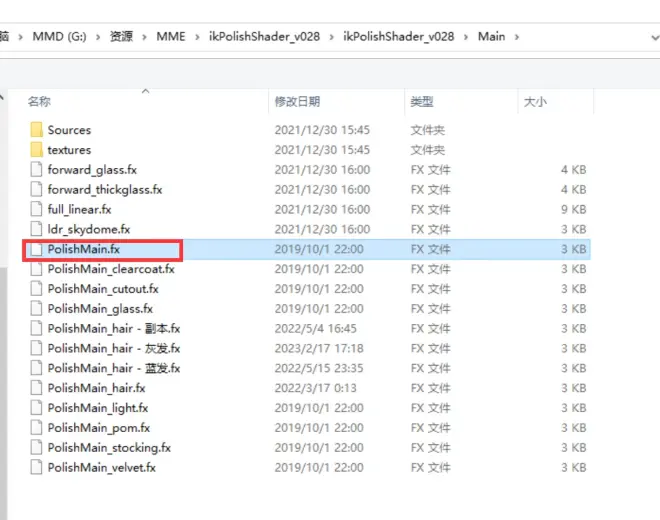Select PolishMain_hair - 副本.fx file name
The width and height of the screenshot is (660, 520).
pos(114,328)
